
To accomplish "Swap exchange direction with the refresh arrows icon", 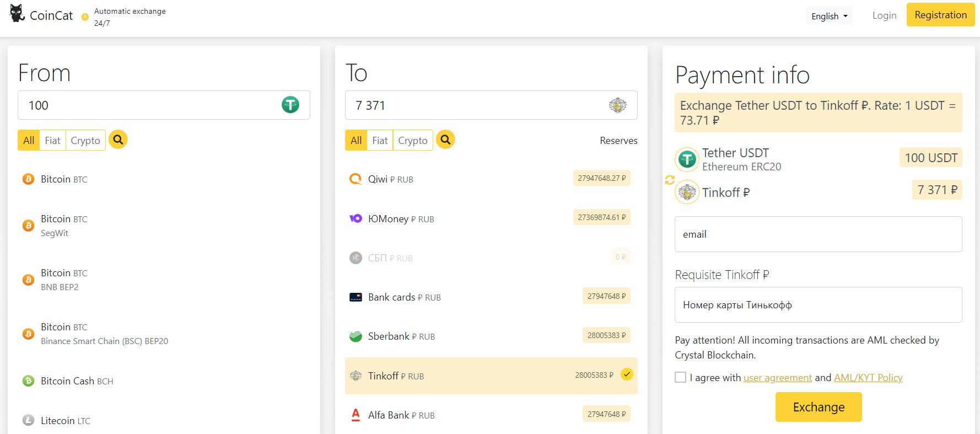I will coord(670,180).
